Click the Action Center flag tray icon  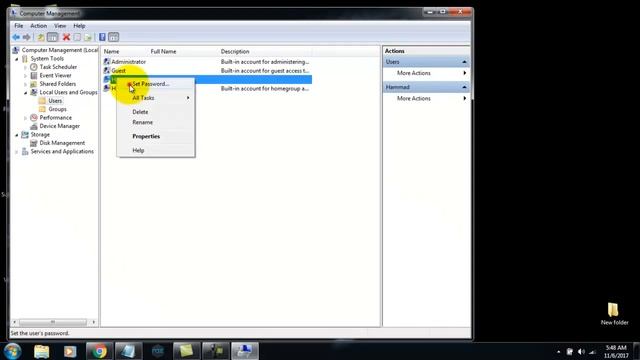tap(570, 352)
